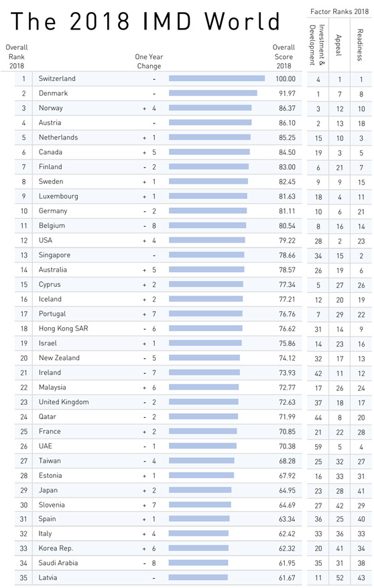Select the Appeal column header
The height and width of the screenshot is (588, 374).
tap(338, 45)
